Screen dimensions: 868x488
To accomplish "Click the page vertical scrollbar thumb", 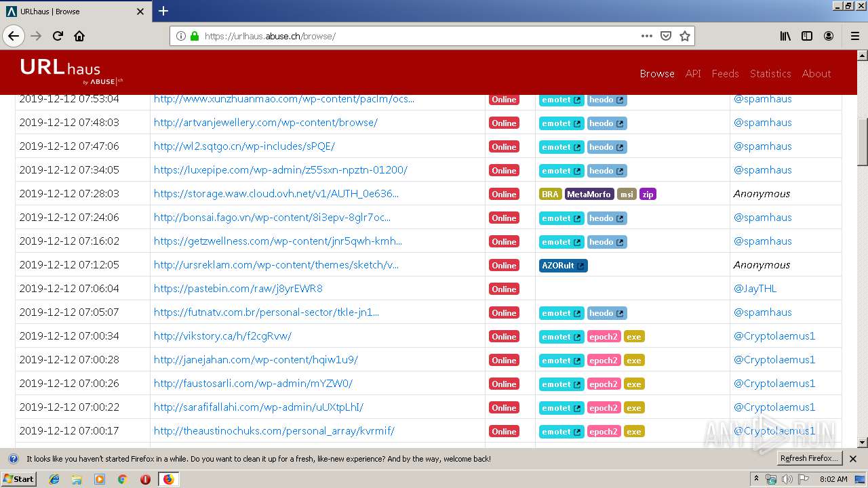I will (x=862, y=142).
